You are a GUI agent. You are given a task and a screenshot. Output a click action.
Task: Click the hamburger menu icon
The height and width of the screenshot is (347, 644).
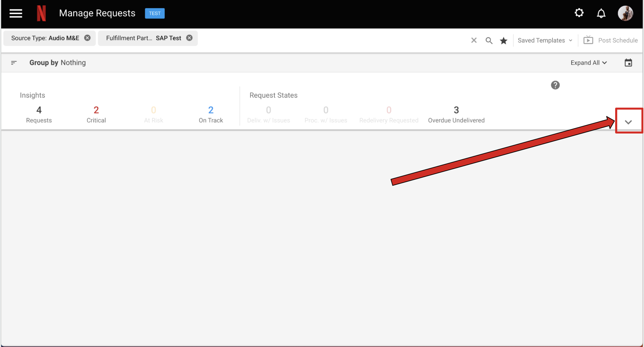pos(16,13)
